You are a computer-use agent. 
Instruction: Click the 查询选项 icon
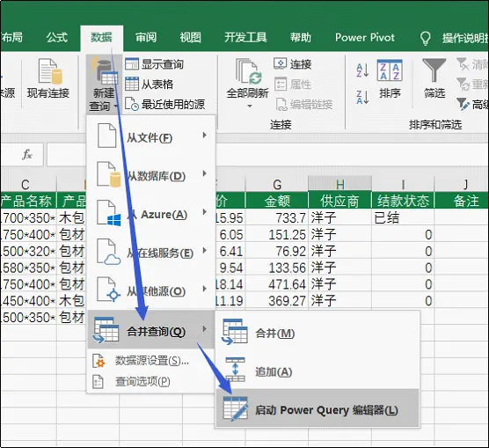[98, 381]
